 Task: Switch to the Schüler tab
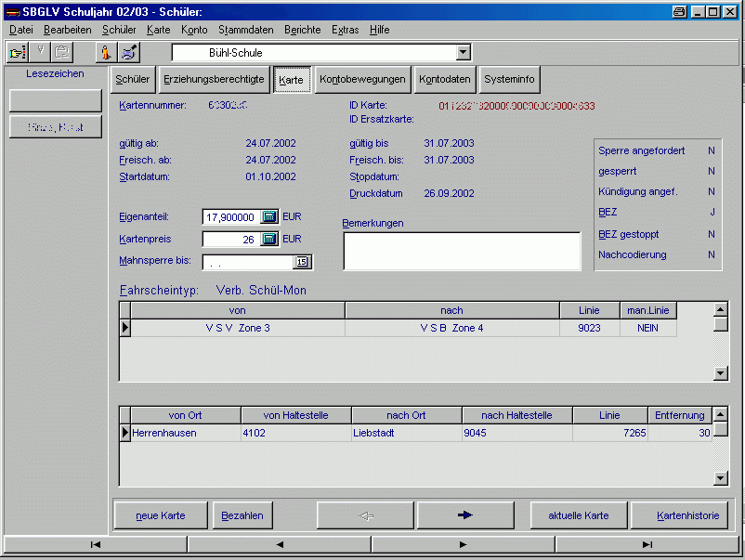133,79
